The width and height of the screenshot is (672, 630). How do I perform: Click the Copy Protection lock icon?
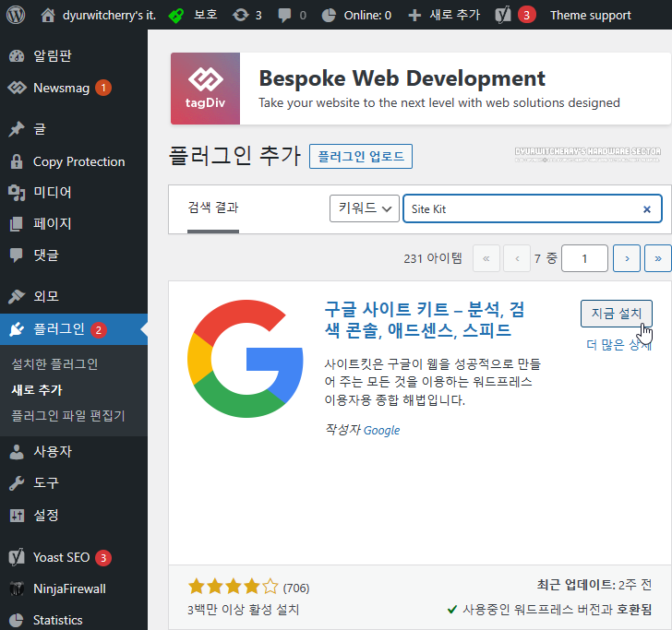pos(17,161)
